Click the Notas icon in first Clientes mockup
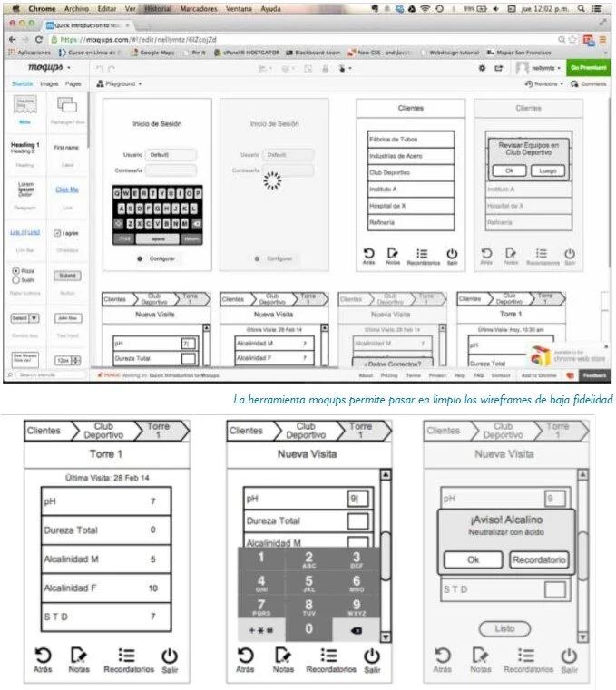Image resolution: width=616 pixels, height=690 pixels. point(393,256)
